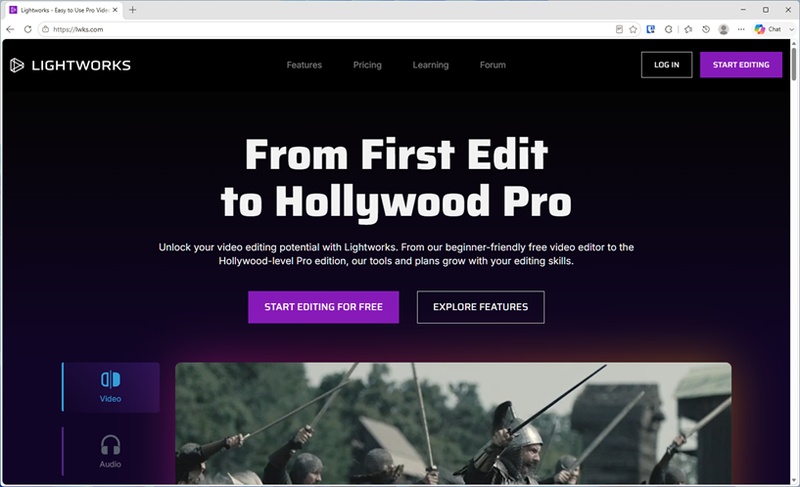Open the Features menu item
The height and width of the screenshot is (487, 800).
pyautogui.click(x=304, y=65)
